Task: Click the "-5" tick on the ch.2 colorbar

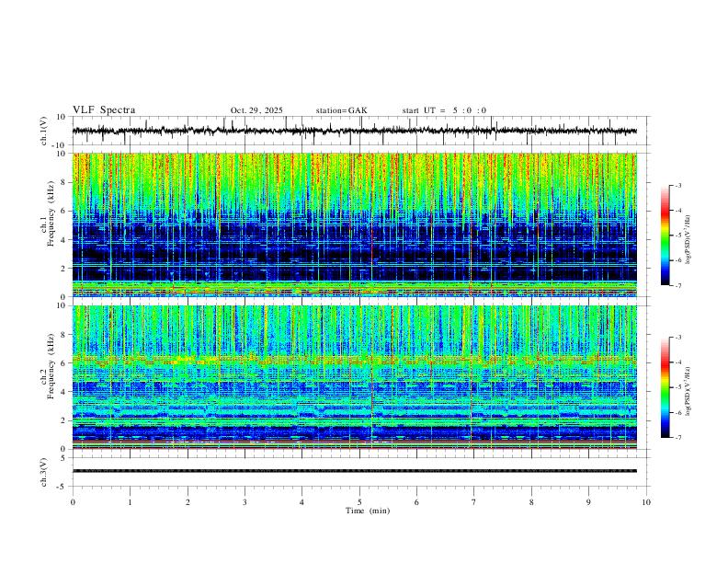Action: pos(677,387)
